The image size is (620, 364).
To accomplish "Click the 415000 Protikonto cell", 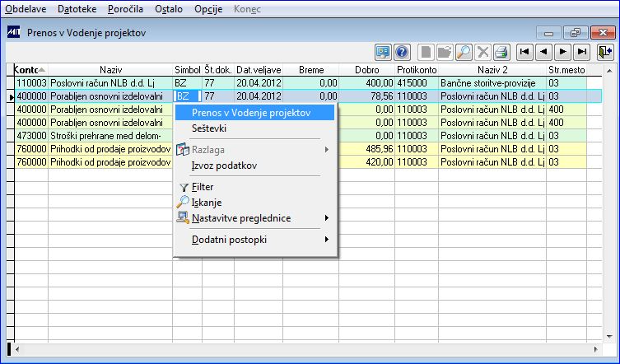I will tap(417, 83).
